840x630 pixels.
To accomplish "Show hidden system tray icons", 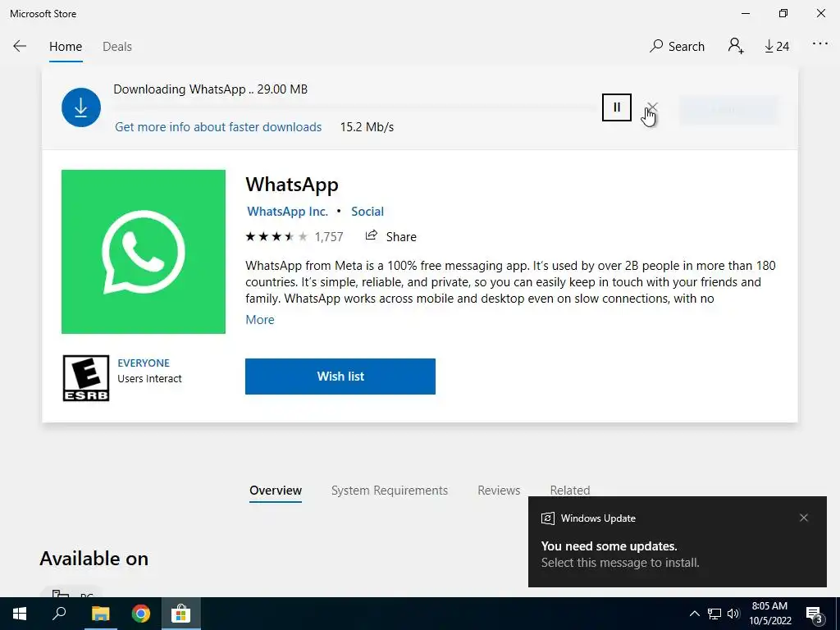I will [x=694, y=614].
